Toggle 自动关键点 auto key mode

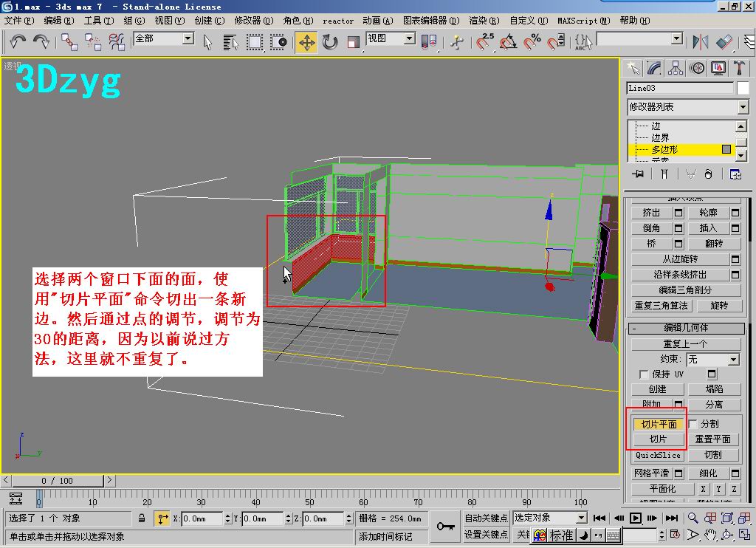pyautogui.click(x=486, y=518)
